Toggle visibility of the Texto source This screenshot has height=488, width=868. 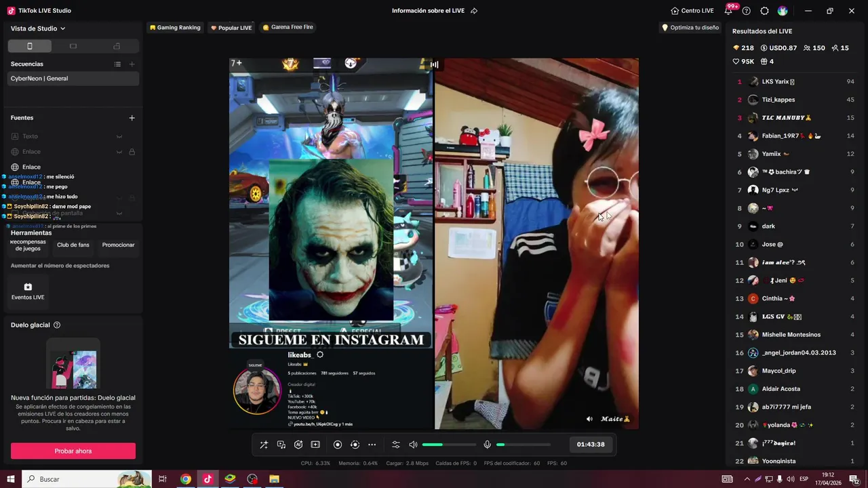(119, 136)
